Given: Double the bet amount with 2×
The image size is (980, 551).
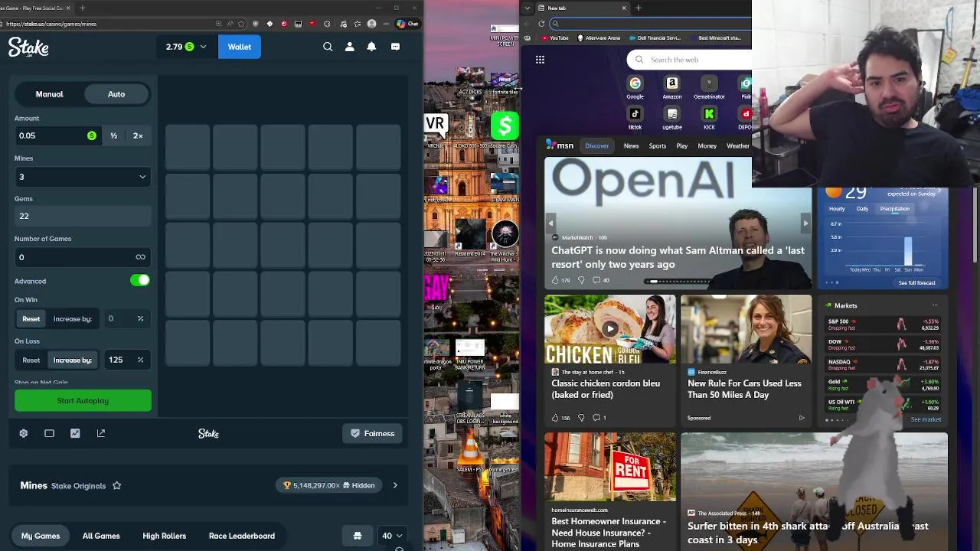Looking at the screenshot, I should (138, 135).
